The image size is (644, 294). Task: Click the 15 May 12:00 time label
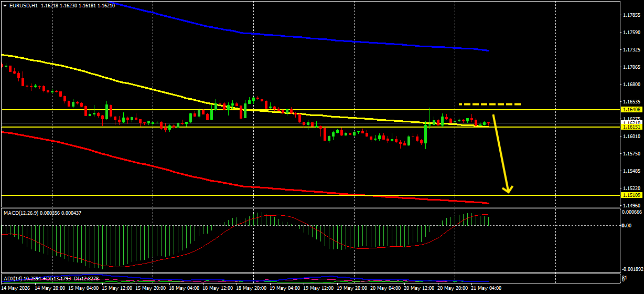coord(117,288)
